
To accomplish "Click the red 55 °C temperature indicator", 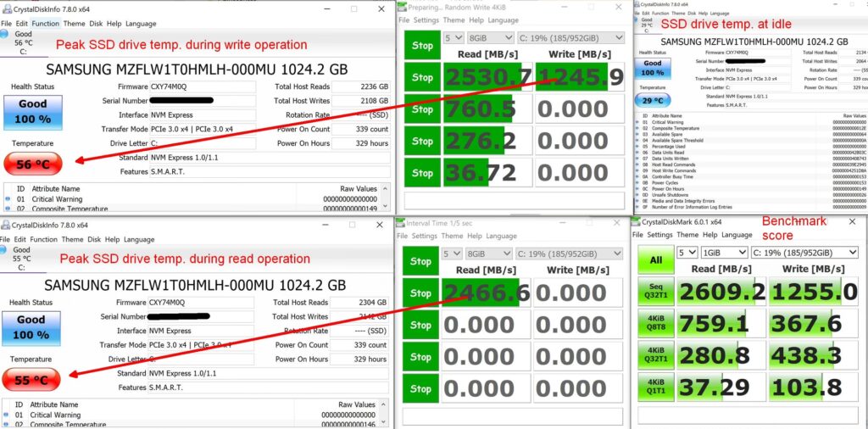I will (x=31, y=381).
